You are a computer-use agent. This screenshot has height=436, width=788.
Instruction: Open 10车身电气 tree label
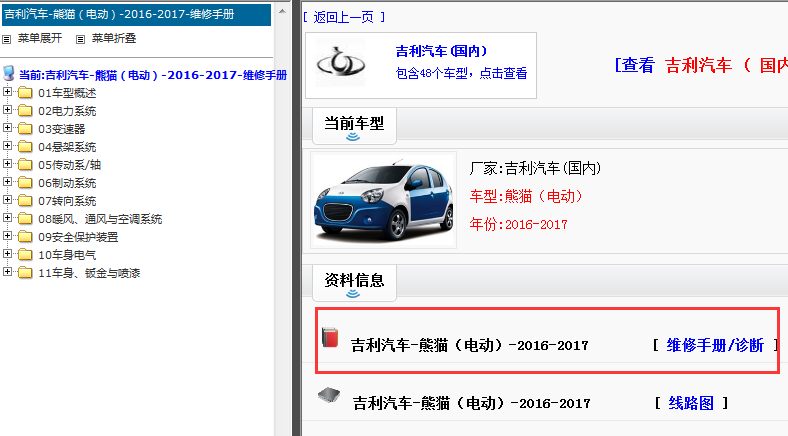(x=67, y=256)
